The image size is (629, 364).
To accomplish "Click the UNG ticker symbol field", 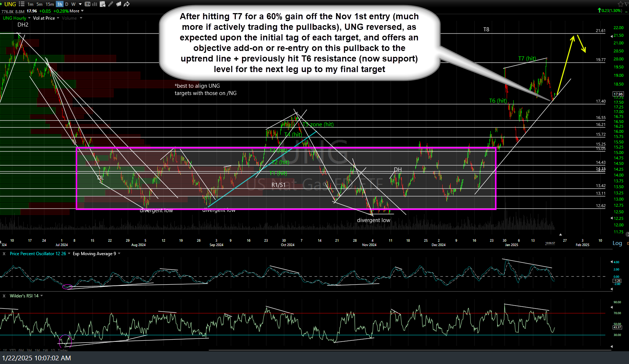I will tap(10, 4).
